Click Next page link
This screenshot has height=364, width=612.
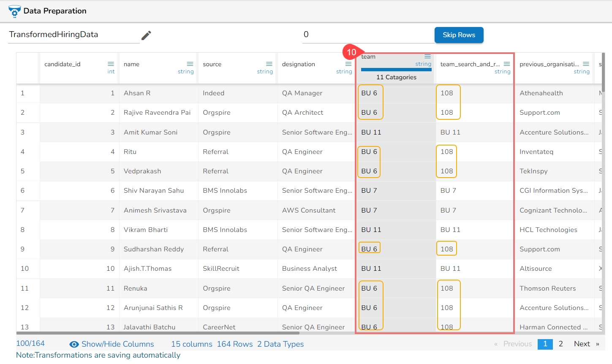coord(582,344)
